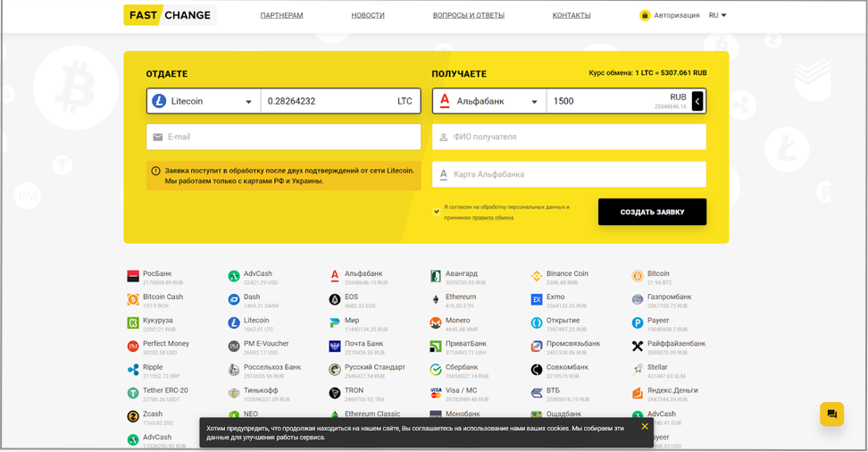
Task: Click the 0.28264232 LTC amount field
Action: click(x=340, y=101)
